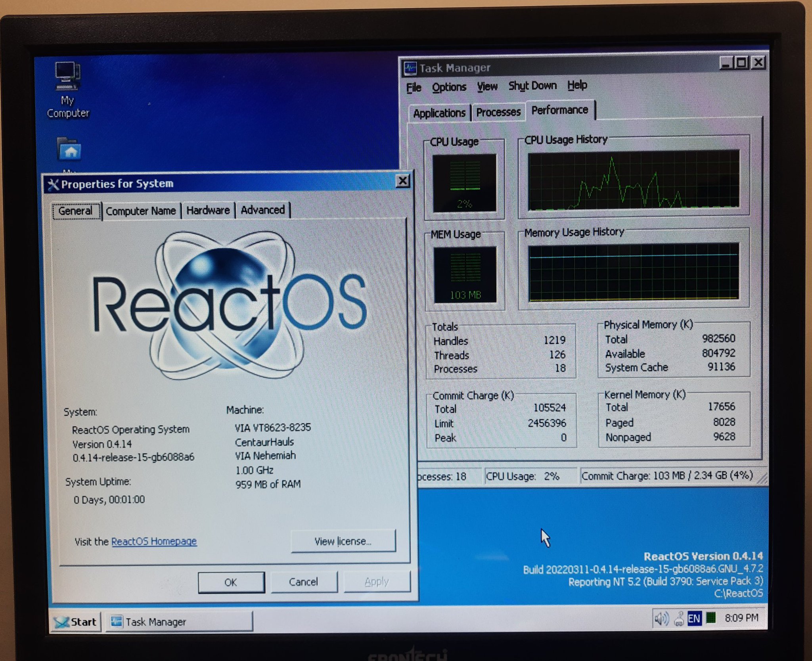Confirm with OK in Properties for System
Screen dimensions: 812x661
(231, 582)
